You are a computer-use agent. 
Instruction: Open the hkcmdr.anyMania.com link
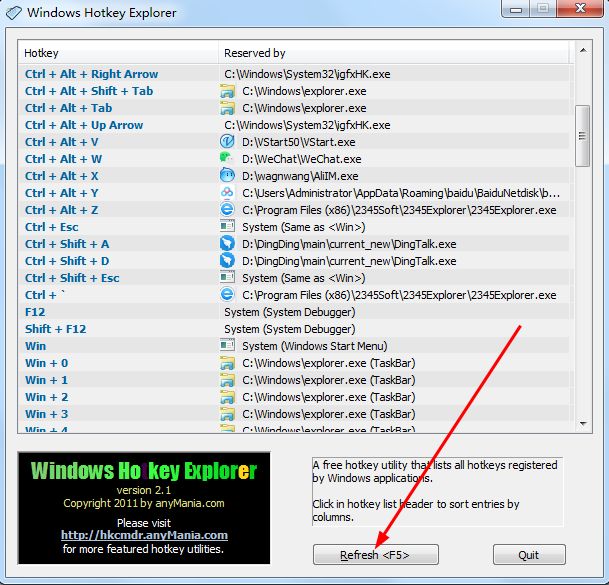144,535
